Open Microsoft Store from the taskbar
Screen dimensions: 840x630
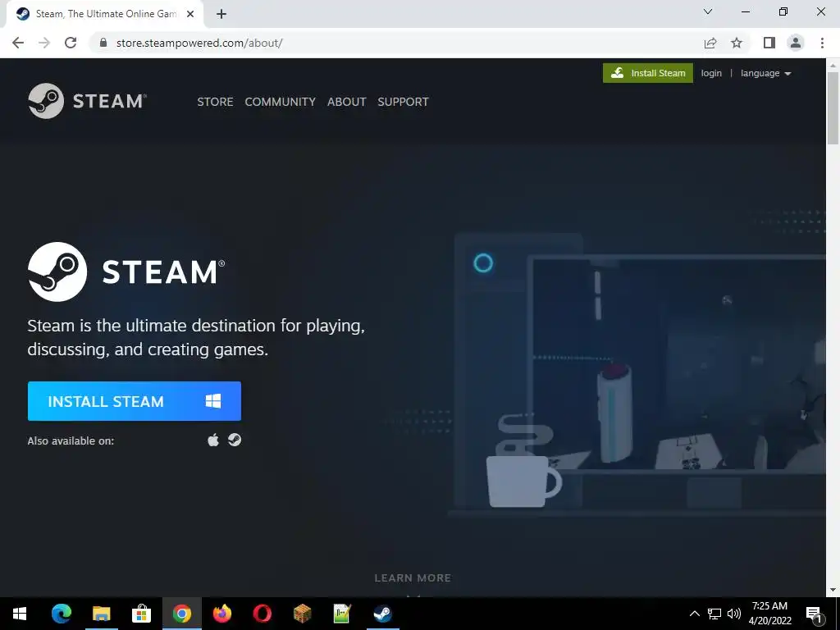coord(141,614)
